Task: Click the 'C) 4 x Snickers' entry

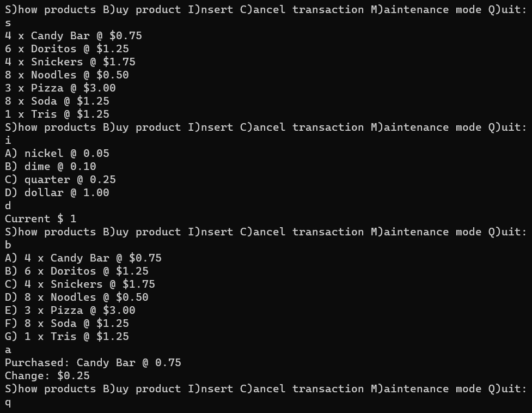Action: click(80, 284)
